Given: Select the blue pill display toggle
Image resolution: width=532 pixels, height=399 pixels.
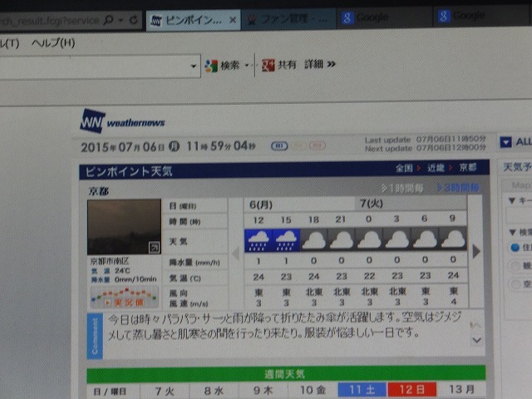Looking at the screenshot, I should (279, 146).
